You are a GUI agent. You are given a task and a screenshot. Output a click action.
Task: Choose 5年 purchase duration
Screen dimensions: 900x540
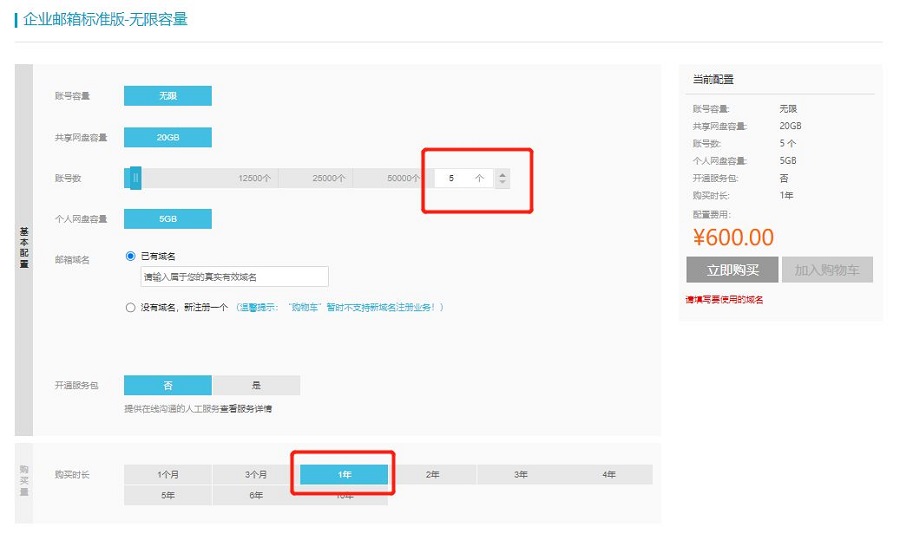[x=168, y=495]
